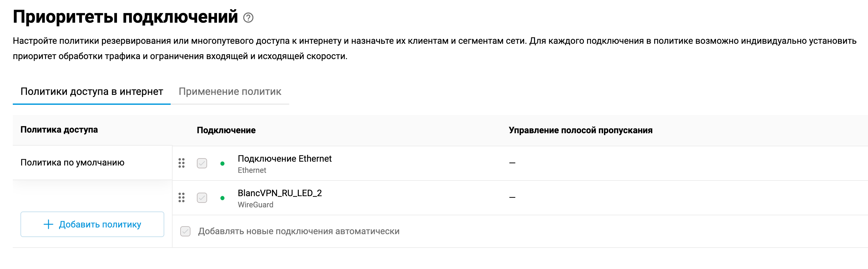Open the Политики доступа в интернет tab
This screenshot has height=269, width=868.
(x=92, y=92)
